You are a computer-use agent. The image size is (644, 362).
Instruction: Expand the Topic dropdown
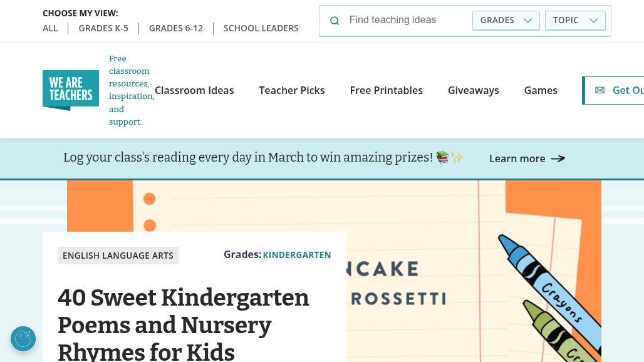(x=574, y=20)
